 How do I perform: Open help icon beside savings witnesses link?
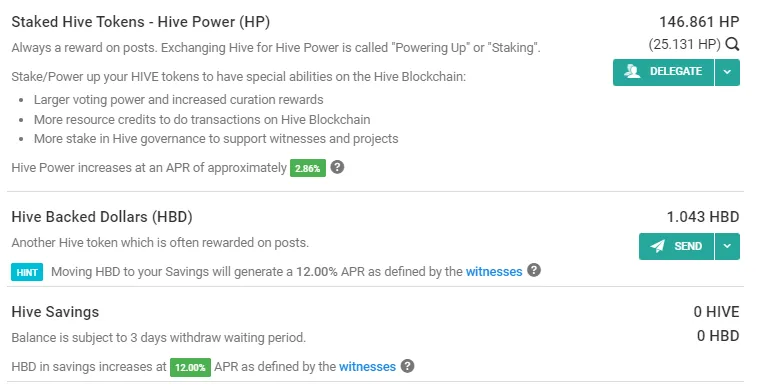(408, 366)
